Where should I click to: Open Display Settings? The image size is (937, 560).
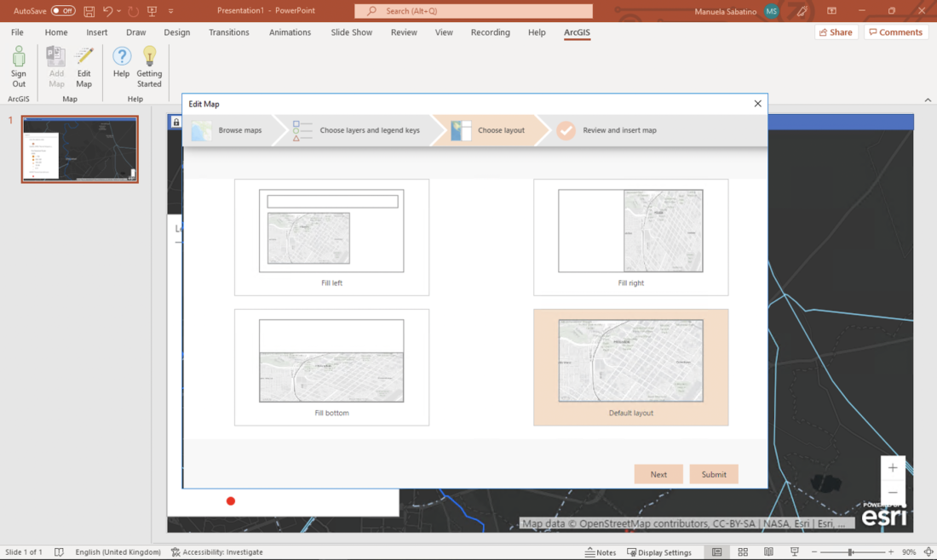(x=659, y=552)
